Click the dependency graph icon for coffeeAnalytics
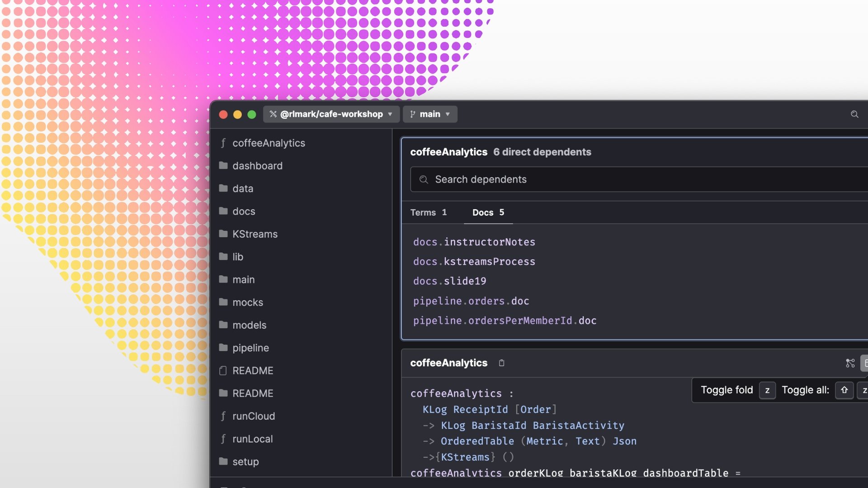The image size is (868, 488). [850, 363]
